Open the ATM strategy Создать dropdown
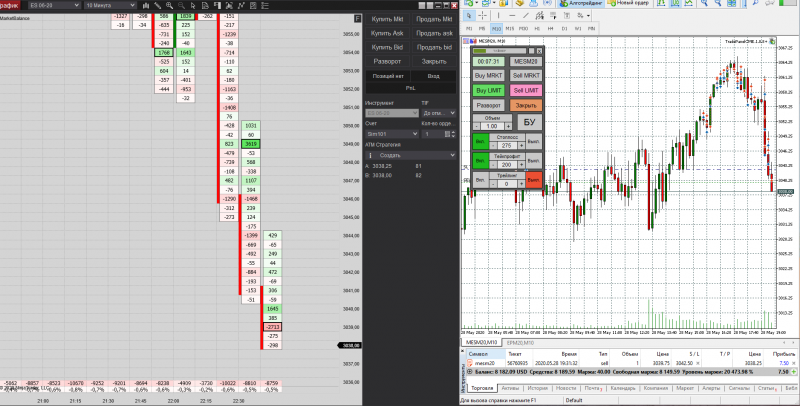The height and width of the screenshot is (406, 800). click(411, 155)
